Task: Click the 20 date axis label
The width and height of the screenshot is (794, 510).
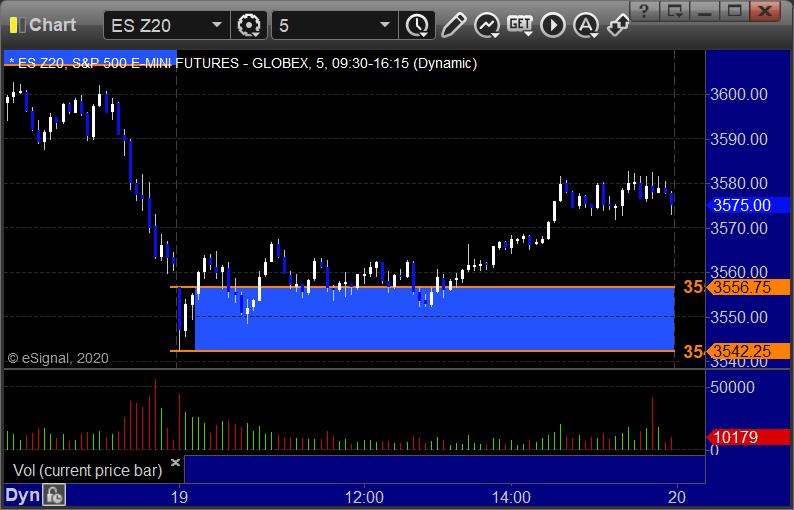Action: click(677, 497)
